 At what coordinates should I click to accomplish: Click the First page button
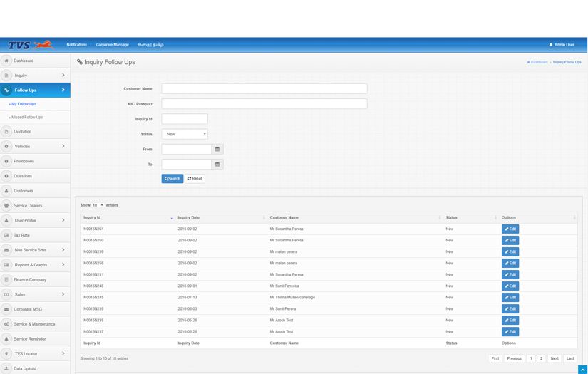(x=495, y=358)
